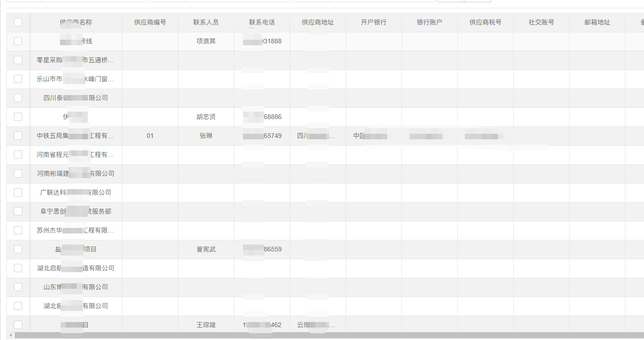Click the 开户银行 column header
This screenshot has height=340, width=644.
[x=374, y=22]
